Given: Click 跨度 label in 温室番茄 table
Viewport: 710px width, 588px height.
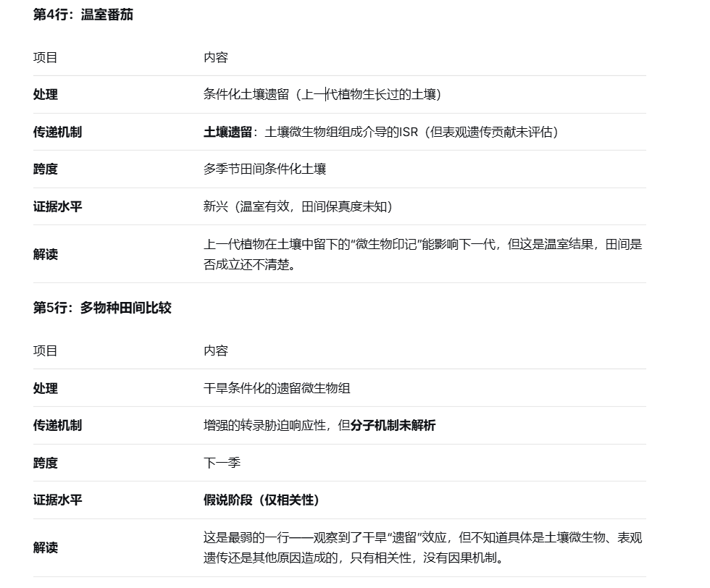Looking at the screenshot, I should coord(45,169).
